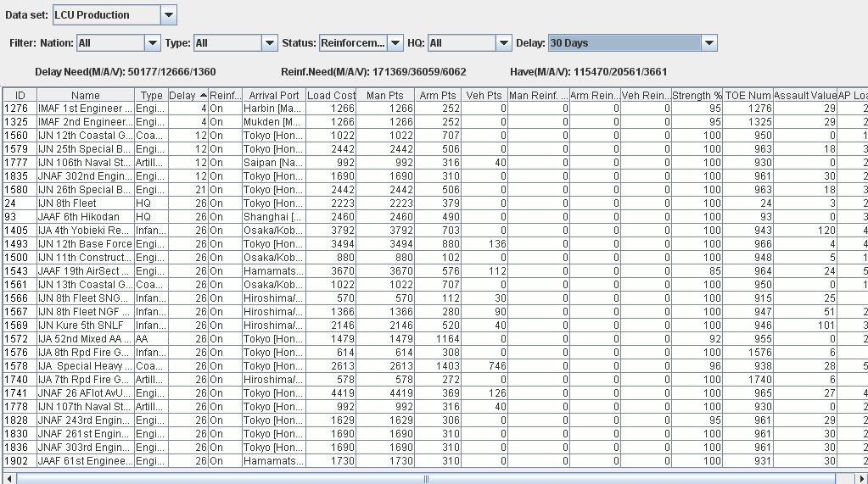Sort by Strength % column header
This screenshot has height=484, width=868.
[x=697, y=95]
